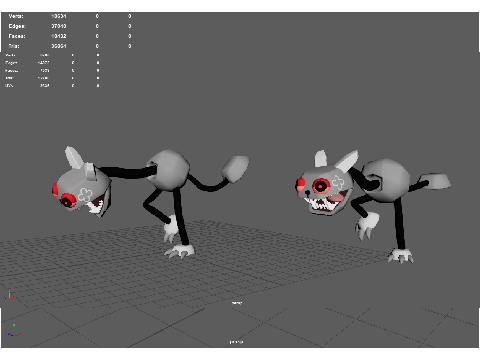480x360 pixels.
Task: Select the clover mark on the left creature's cheek
Action: coord(85,195)
